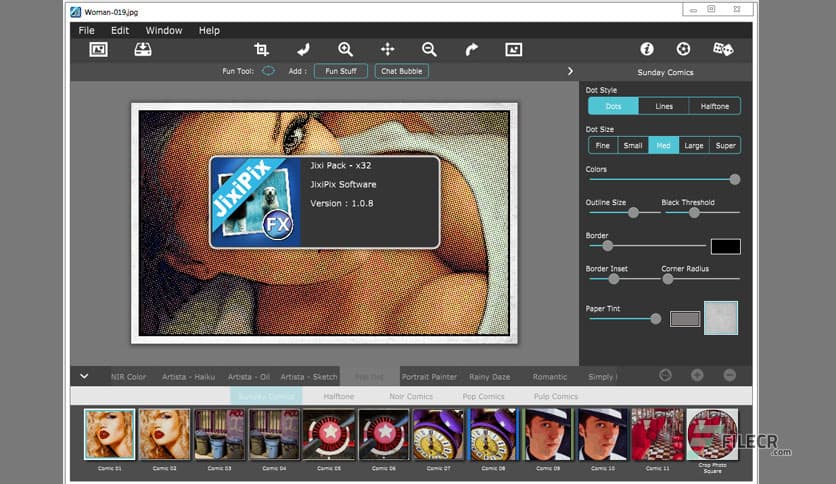
Task: Choose Fine dot size
Action: tap(602, 145)
